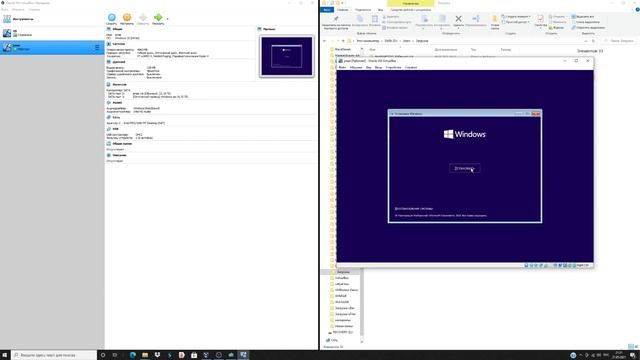This screenshot has width=640, height=360.
Task: Open Easy access dropdown in ribbon
Action: [x=516, y=22]
